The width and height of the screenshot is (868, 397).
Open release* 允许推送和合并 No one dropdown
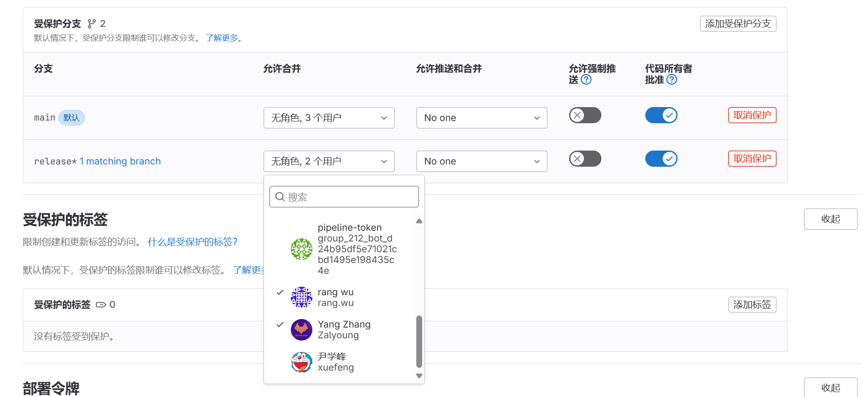coord(481,161)
